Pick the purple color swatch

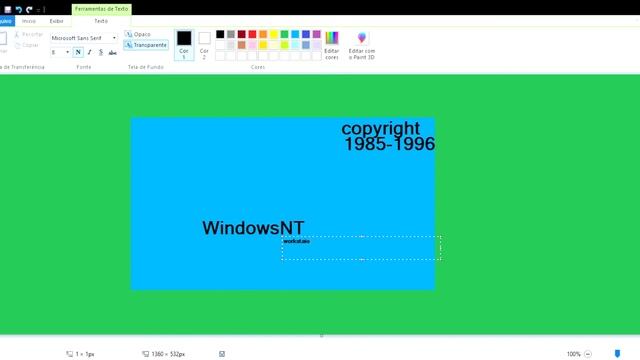pos(317,34)
